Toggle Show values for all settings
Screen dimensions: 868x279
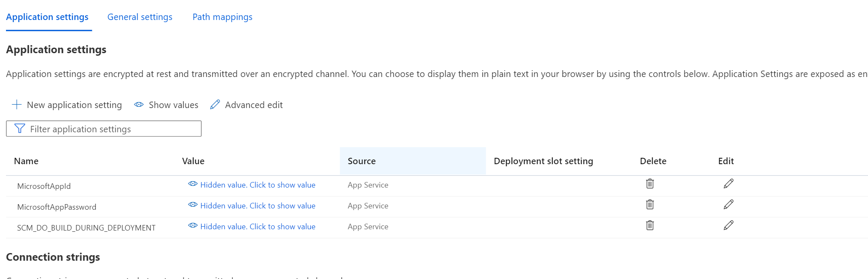point(166,105)
